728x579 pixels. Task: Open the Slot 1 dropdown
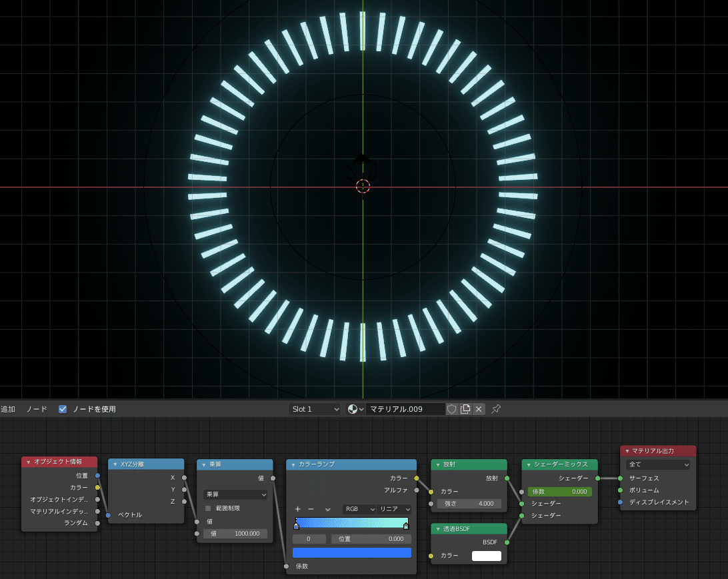pos(315,408)
